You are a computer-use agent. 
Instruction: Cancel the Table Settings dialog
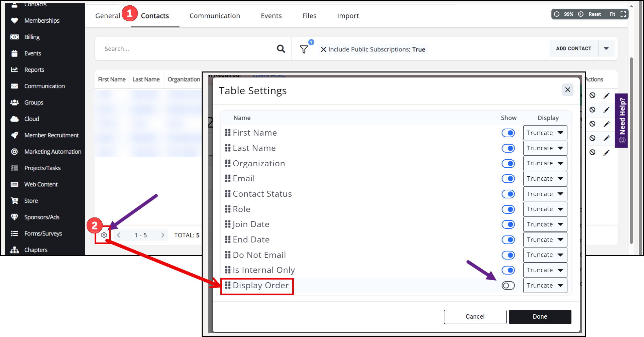[x=475, y=317]
